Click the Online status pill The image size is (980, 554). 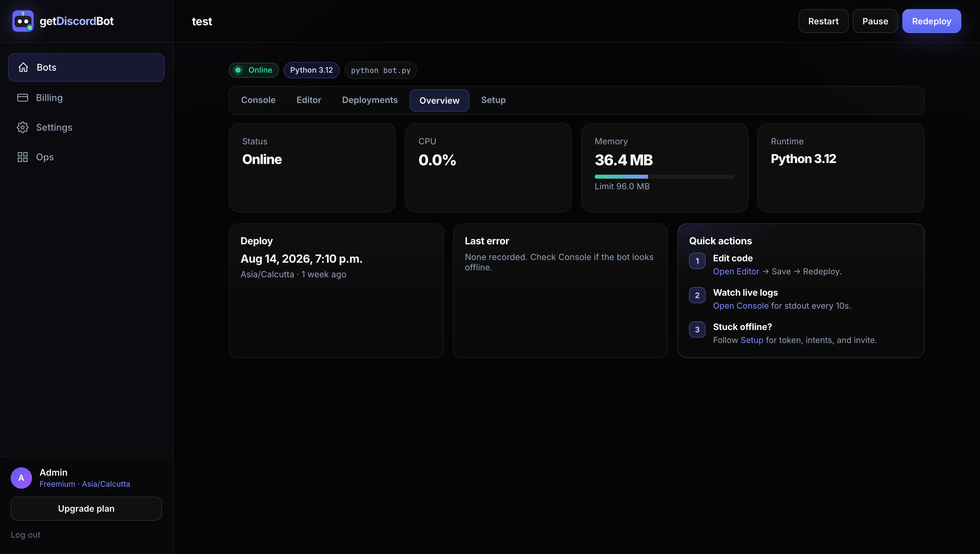point(254,70)
